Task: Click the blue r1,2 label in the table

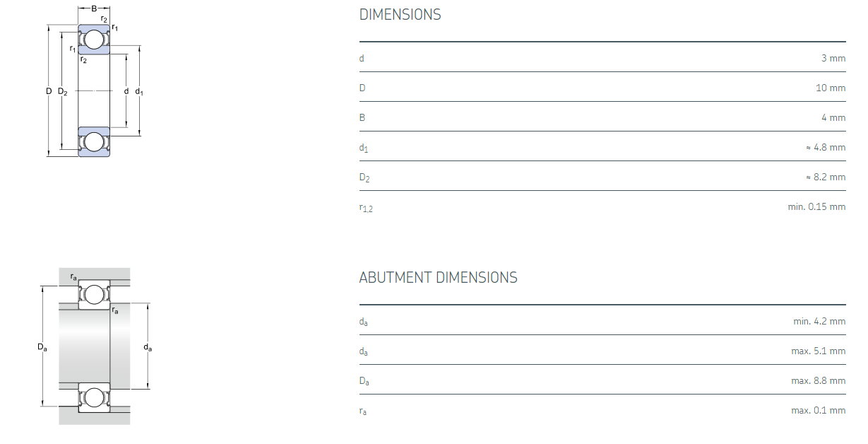Action: 366,208
